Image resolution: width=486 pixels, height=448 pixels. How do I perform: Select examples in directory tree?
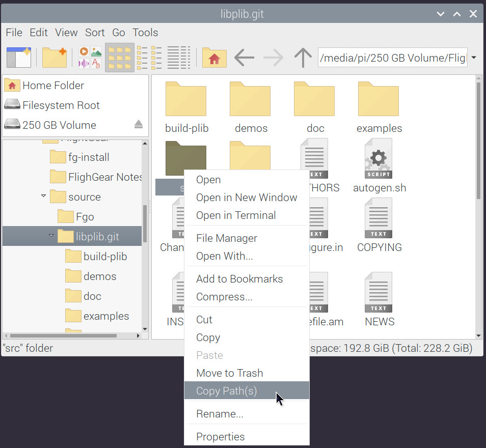click(x=97, y=316)
